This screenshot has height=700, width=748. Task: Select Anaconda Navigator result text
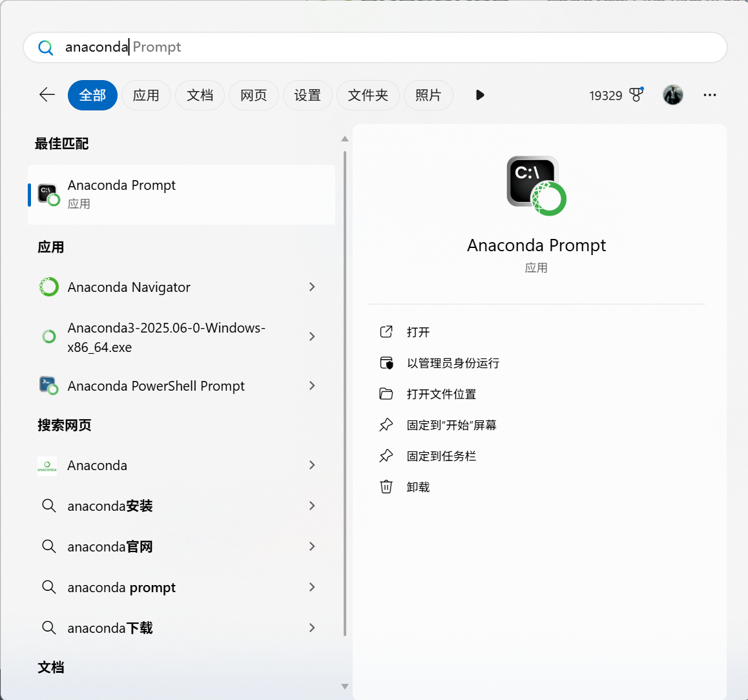point(129,287)
